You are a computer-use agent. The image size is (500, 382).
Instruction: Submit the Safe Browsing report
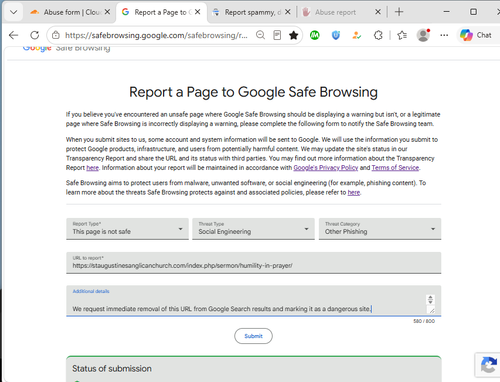[x=253, y=336]
